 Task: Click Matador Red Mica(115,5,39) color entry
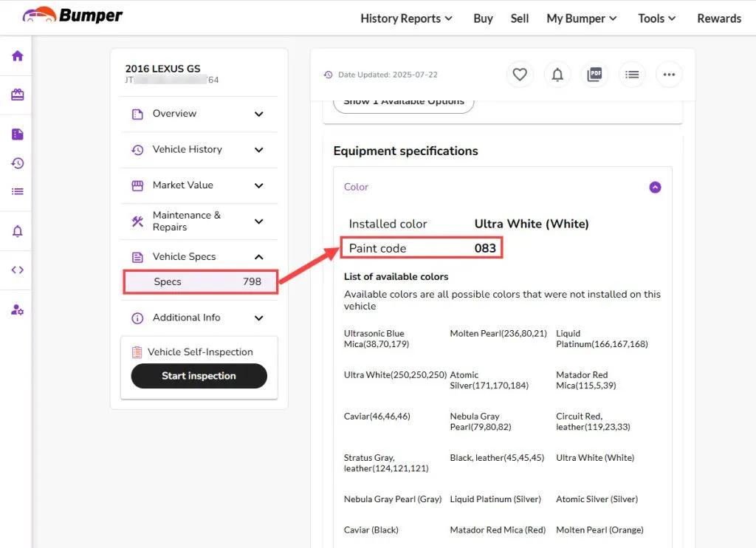tap(585, 380)
